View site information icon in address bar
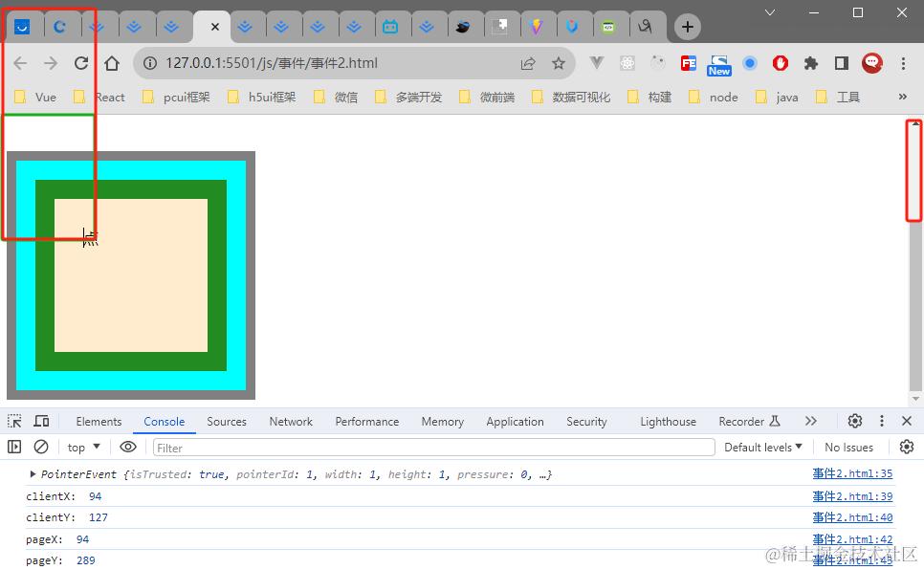Image resolution: width=924 pixels, height=570 pixels. [x=150, y=63]
